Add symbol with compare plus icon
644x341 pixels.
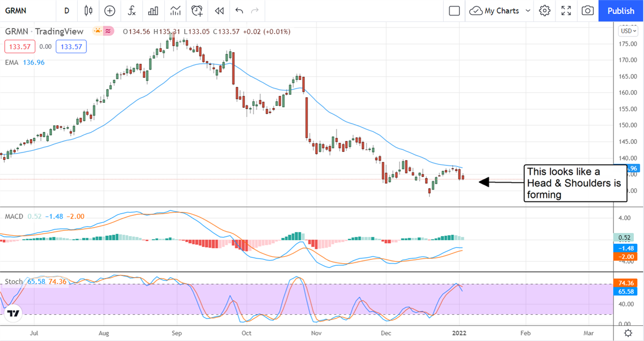110,11
